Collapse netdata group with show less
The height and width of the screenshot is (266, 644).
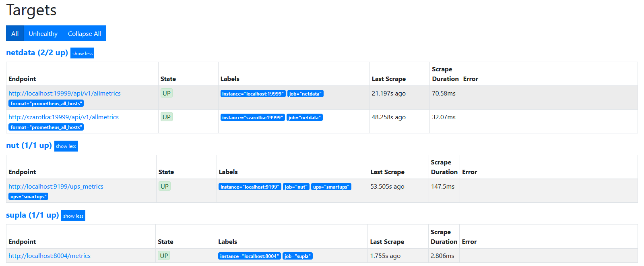(82, 53)
